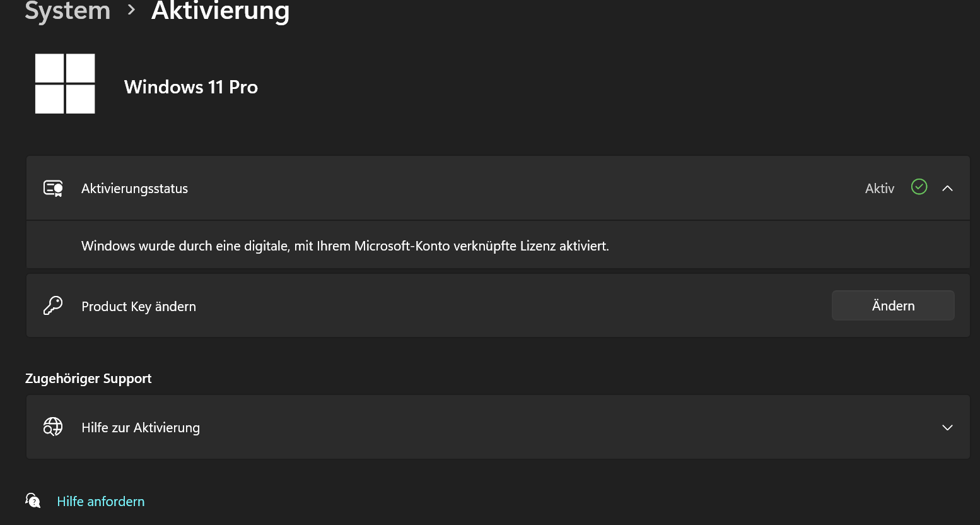Click the help chat bubble icon
Screen dimensions: 980x525
[33, 501]
